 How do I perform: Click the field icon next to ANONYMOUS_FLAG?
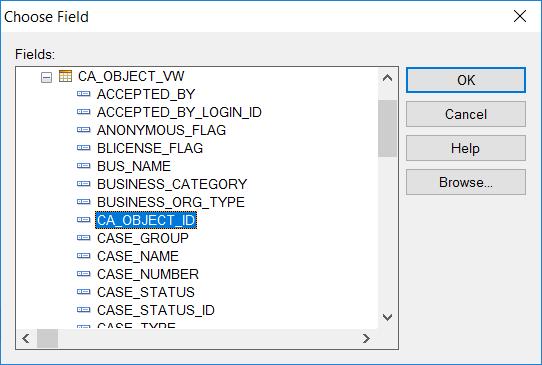coord(83,130)
